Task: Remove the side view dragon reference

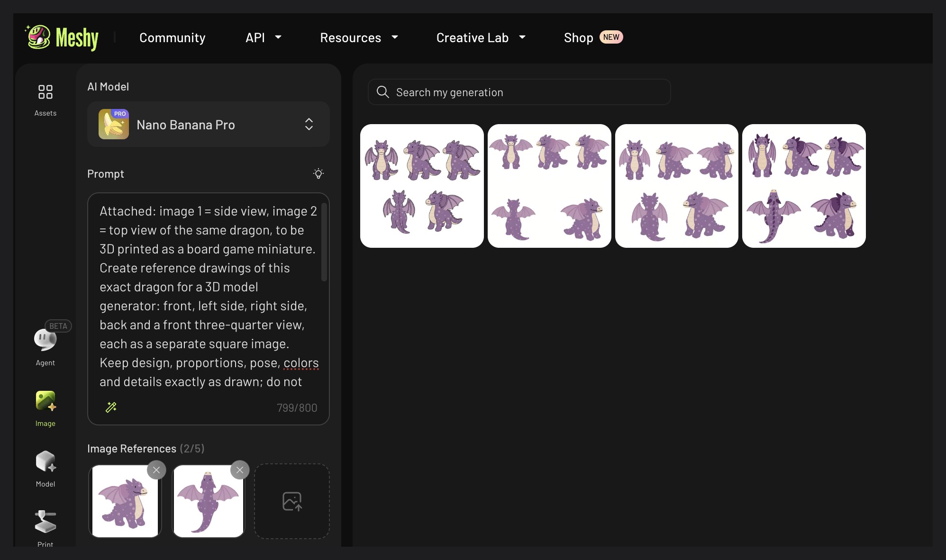Action: coord(156,470)
